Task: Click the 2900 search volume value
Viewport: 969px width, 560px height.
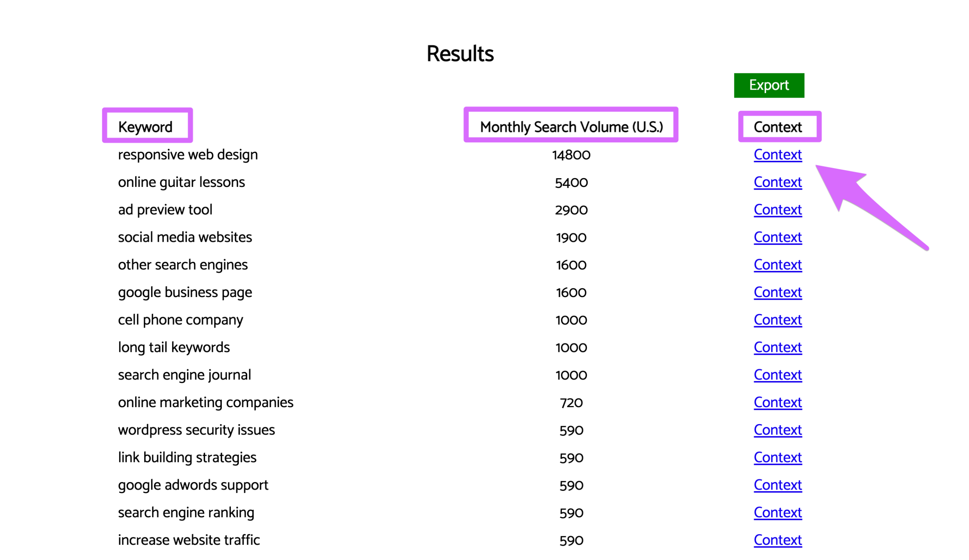Action: [x=571, y=210]
